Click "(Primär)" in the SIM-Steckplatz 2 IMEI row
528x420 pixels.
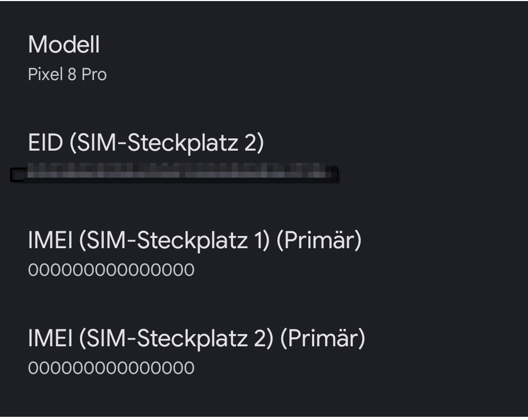click(323, 338)
